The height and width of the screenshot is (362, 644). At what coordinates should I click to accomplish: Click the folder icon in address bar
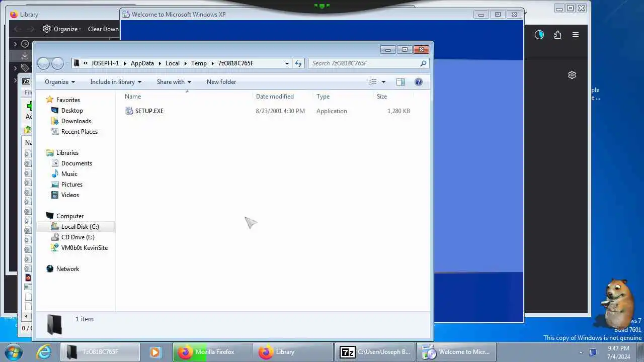click(x=77, y=63)
